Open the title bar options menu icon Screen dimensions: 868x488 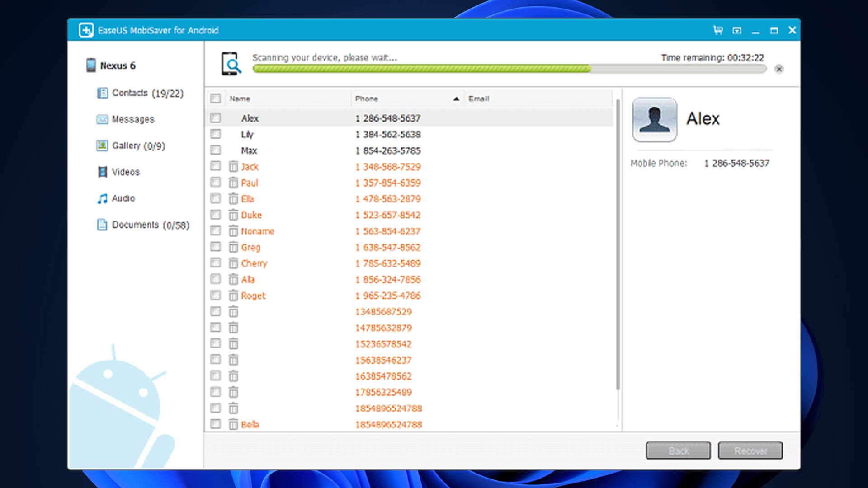point(737,30)
